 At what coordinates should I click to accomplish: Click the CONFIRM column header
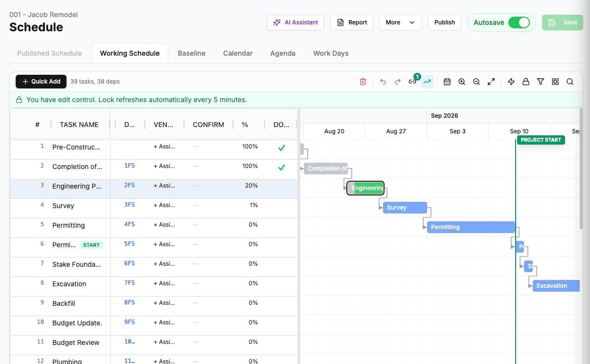(208, 125)
